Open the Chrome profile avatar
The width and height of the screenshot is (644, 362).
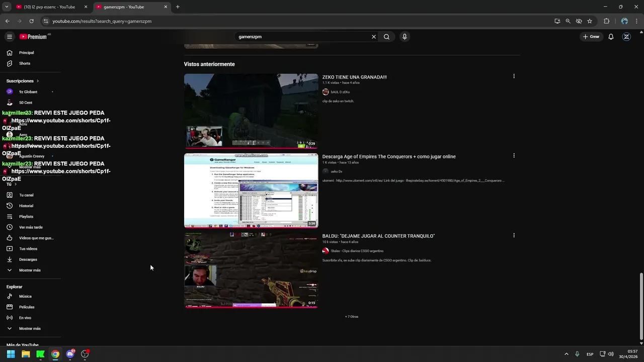[x=624, y=21]
